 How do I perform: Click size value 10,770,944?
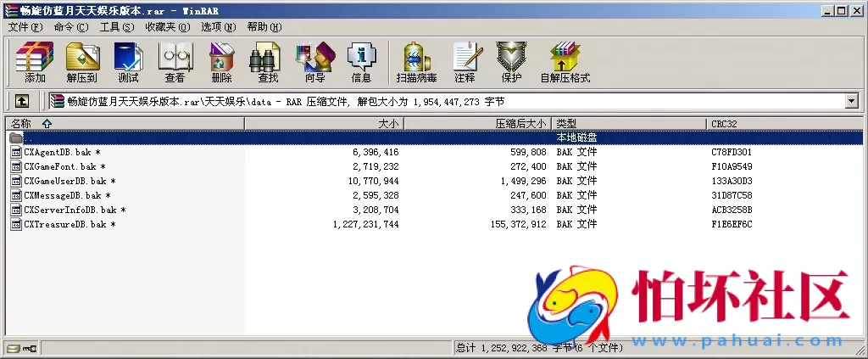coord(374,181)
